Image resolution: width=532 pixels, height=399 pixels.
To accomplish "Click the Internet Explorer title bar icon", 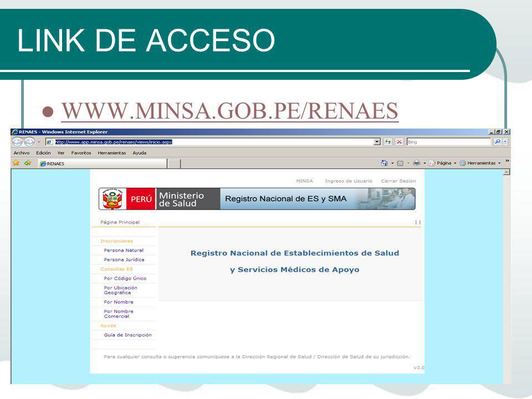I will point(14,132).
